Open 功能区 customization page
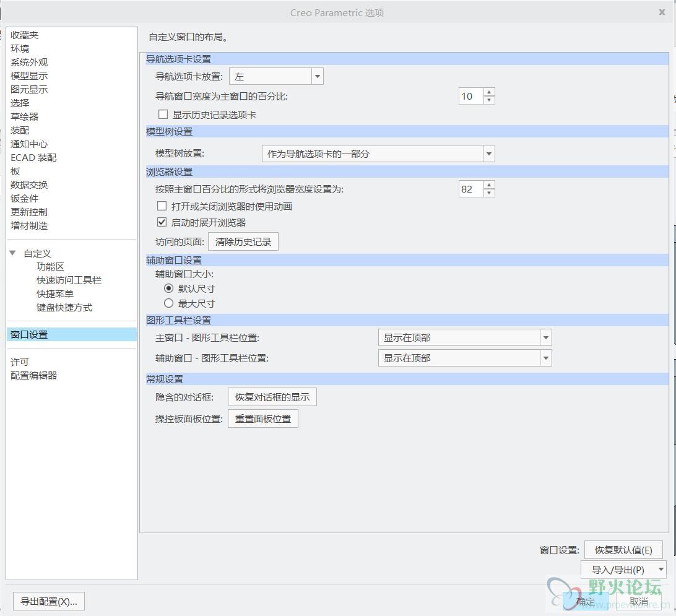The height and width of the screenshot is (616, 676). coord(50,267)
